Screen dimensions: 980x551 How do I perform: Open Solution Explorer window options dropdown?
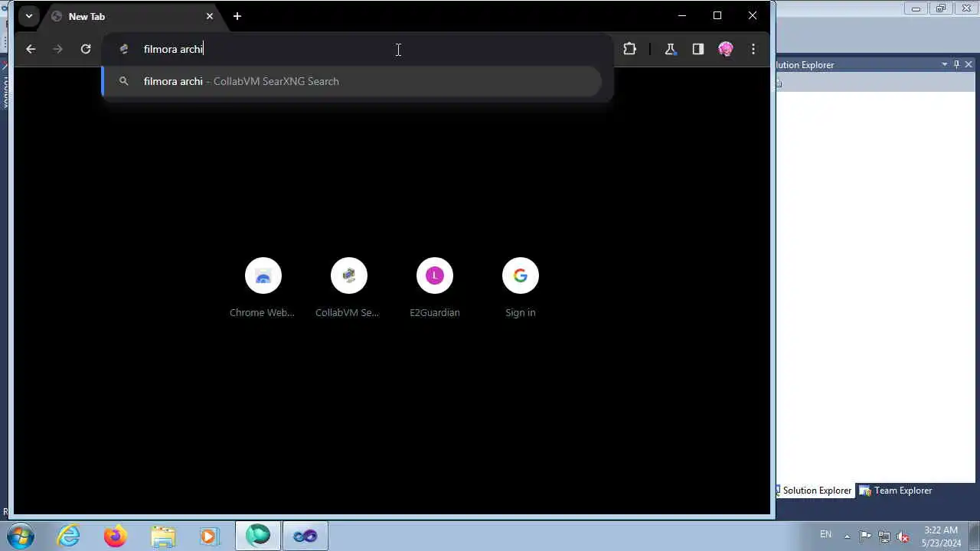coord(944,64)
